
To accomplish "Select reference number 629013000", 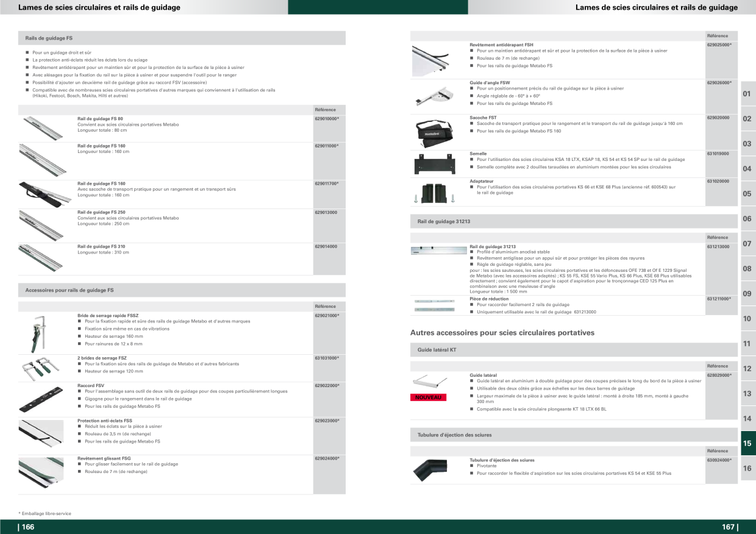I will click(x=326, y=212).
